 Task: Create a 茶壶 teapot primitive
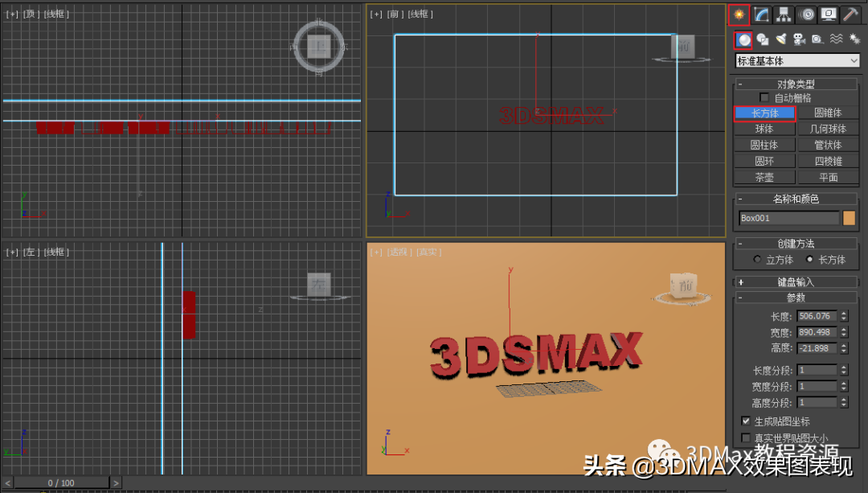[765, 177]
